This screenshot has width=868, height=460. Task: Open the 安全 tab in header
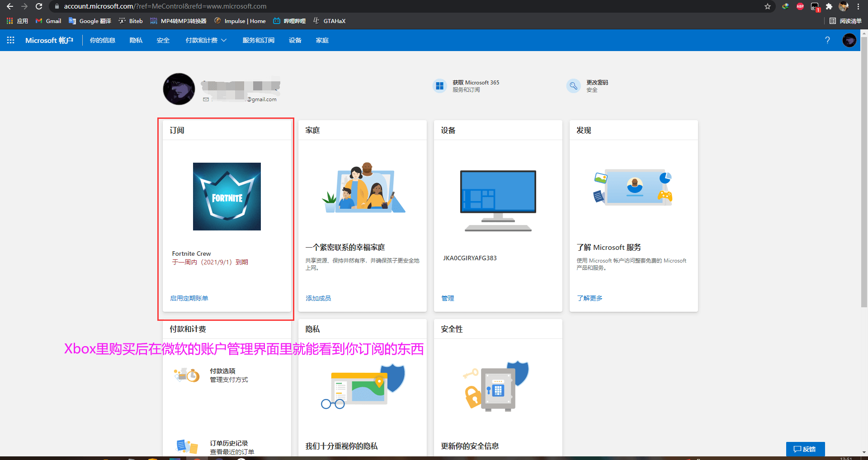pos(163,40)
